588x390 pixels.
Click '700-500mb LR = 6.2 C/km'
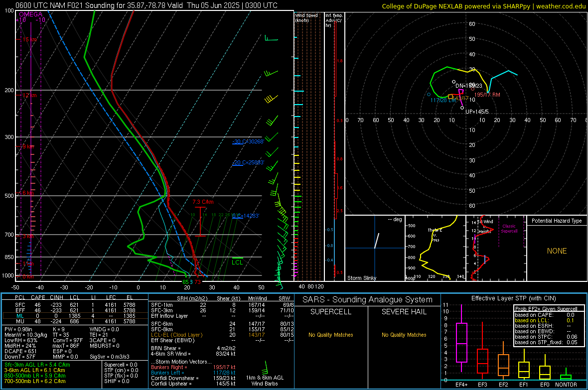click(35, 381)
